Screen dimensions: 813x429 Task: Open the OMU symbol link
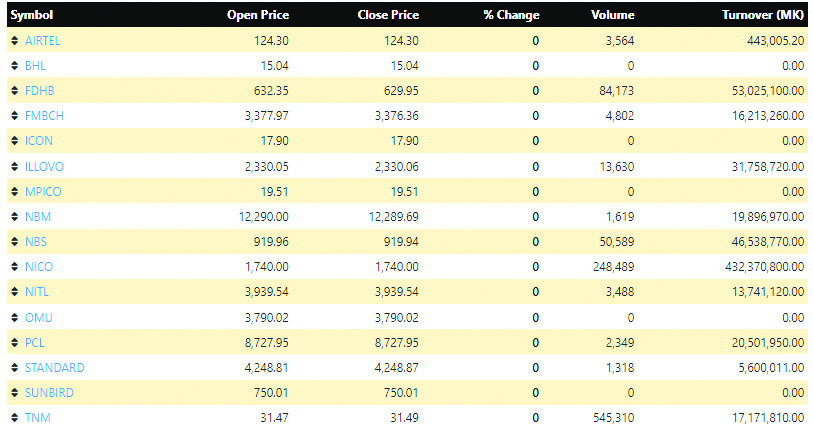pyautogui.click(x=38, y=317)
